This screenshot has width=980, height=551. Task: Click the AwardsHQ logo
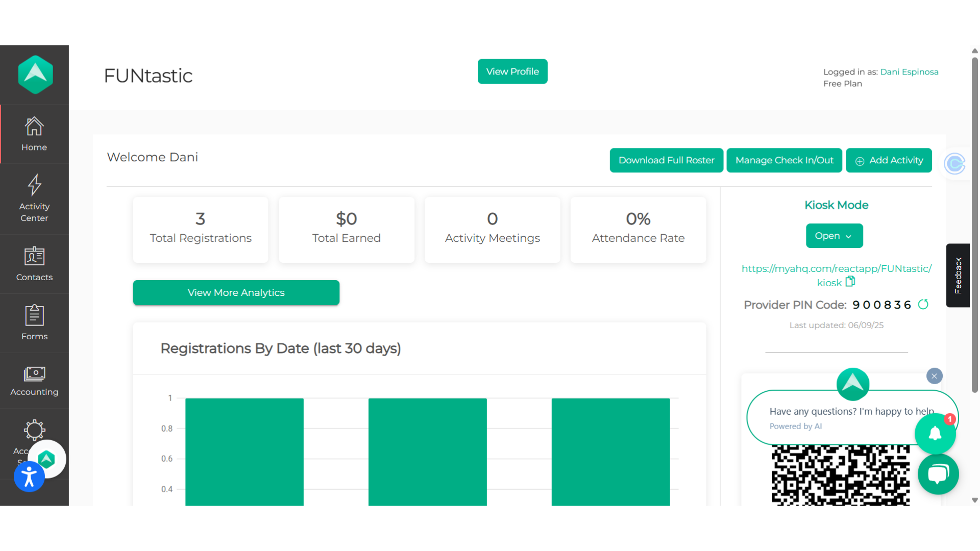click(x=35, y=74)
